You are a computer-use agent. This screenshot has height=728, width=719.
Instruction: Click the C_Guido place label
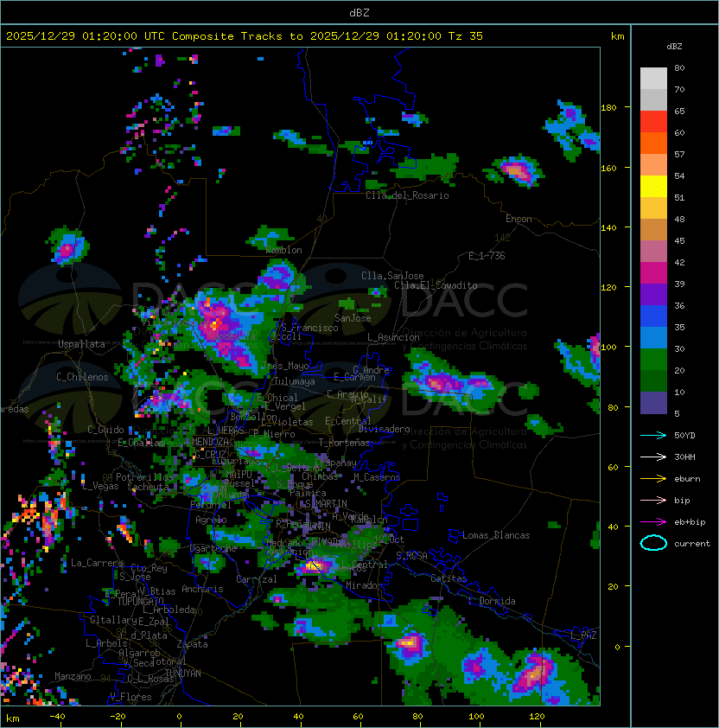(x=105, y=430)
